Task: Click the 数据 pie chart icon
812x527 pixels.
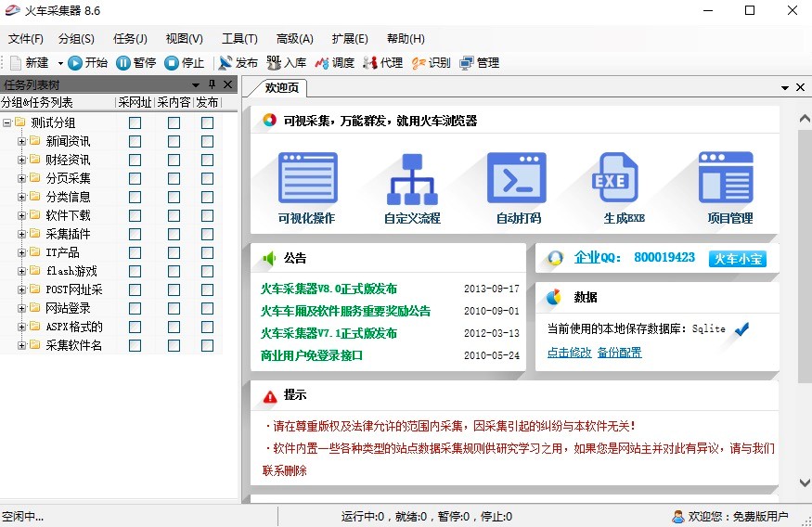Action: click(554, 297)
